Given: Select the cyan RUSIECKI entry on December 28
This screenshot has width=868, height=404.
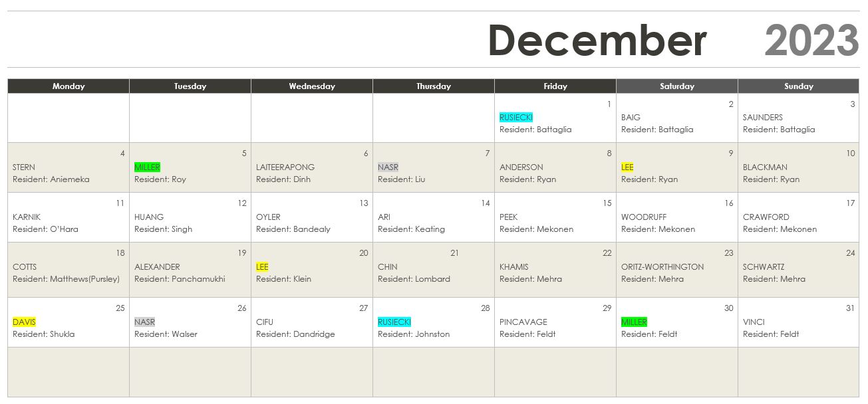Looking at the screenshot, I should click(x=394, y=322).
